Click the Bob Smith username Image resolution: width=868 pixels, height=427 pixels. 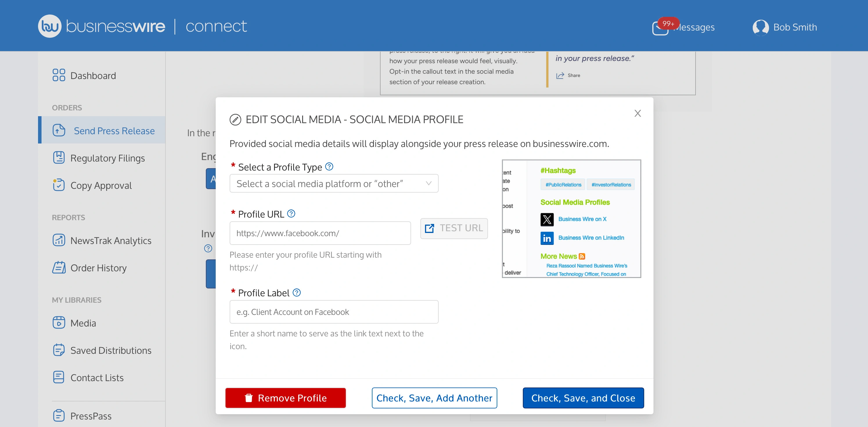click(x=795, y=27)
